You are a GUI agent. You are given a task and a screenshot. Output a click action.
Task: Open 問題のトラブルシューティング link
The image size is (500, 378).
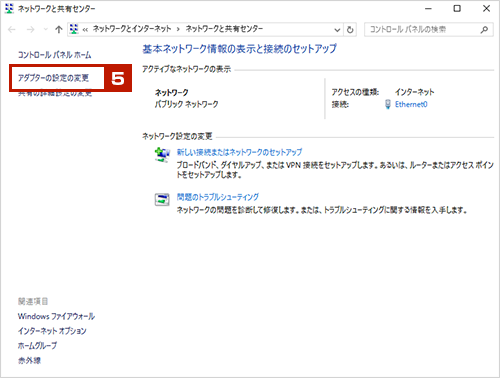click(x=218, y=197)
